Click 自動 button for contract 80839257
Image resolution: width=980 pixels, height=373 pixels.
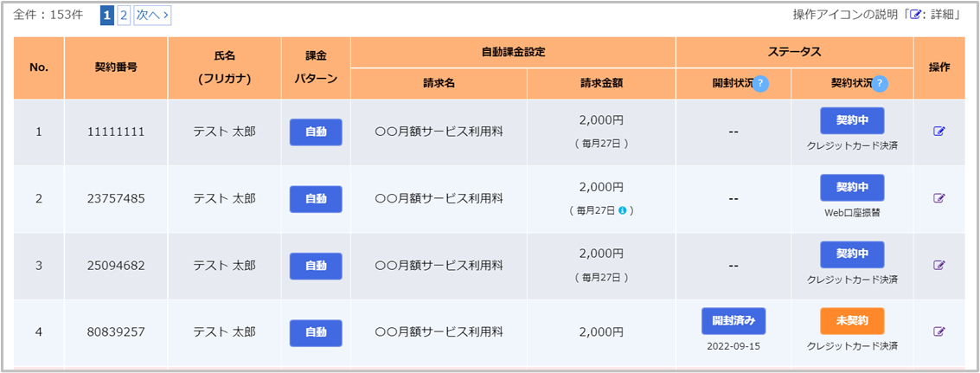pos(316,331)
